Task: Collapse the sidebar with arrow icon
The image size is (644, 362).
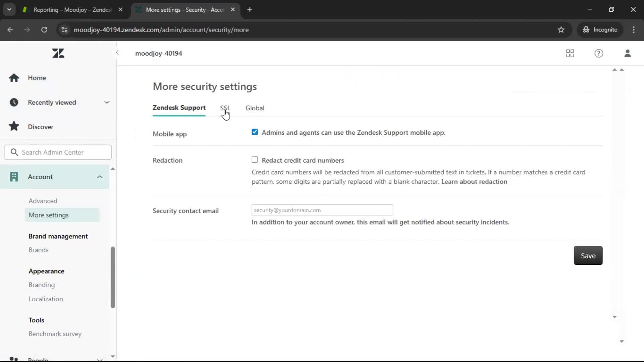Action: click(117, 52)
